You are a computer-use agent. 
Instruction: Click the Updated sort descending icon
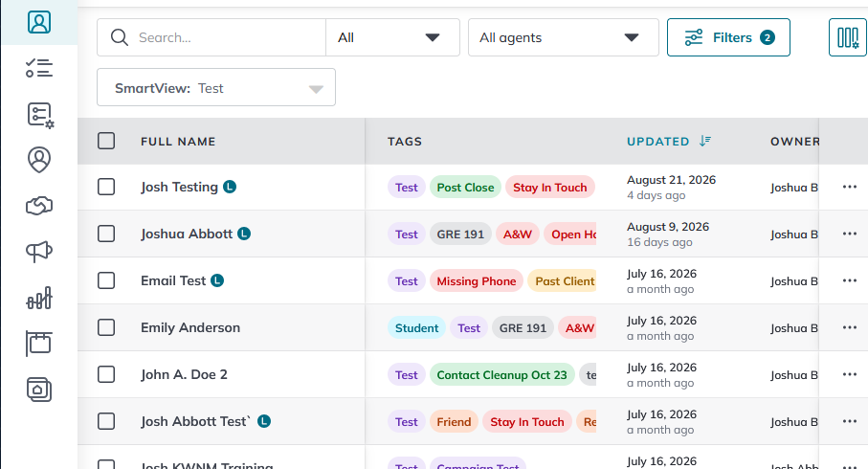(x=704, y=142)
